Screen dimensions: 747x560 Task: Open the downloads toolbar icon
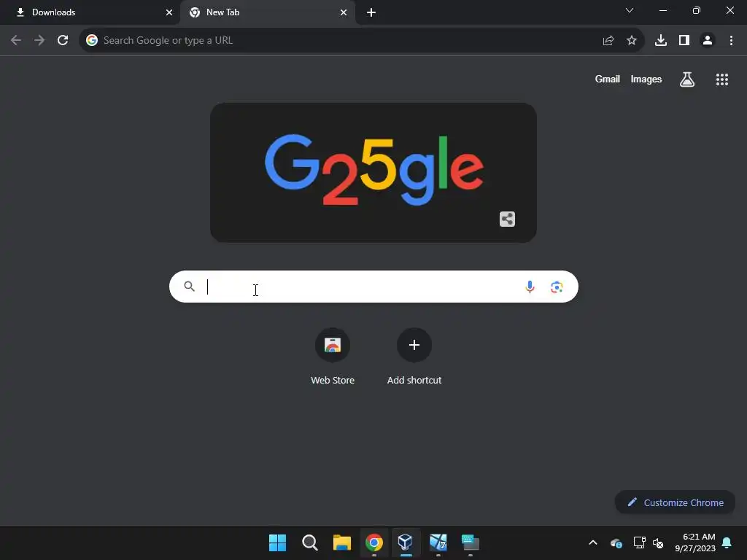coord(661,41)
